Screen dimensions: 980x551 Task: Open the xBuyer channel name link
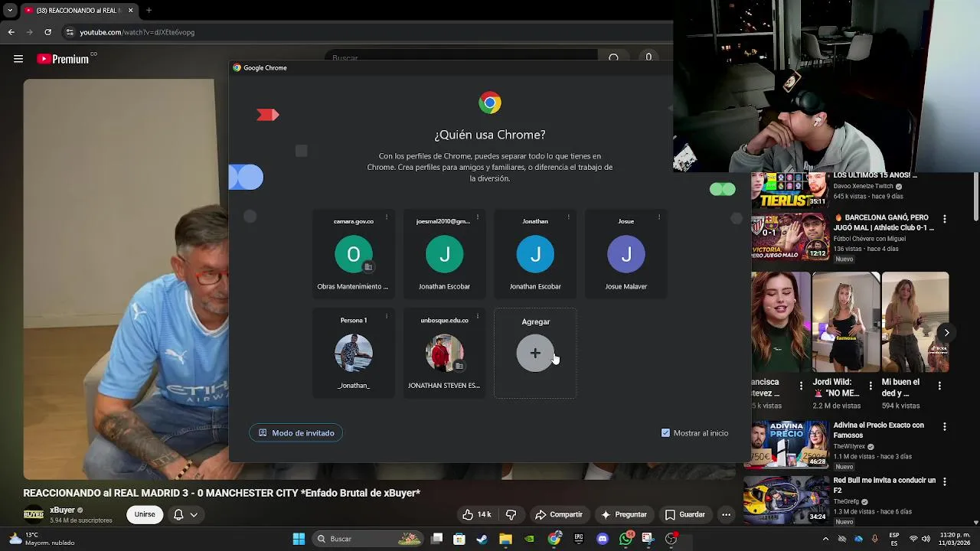(x=62, y=510)
